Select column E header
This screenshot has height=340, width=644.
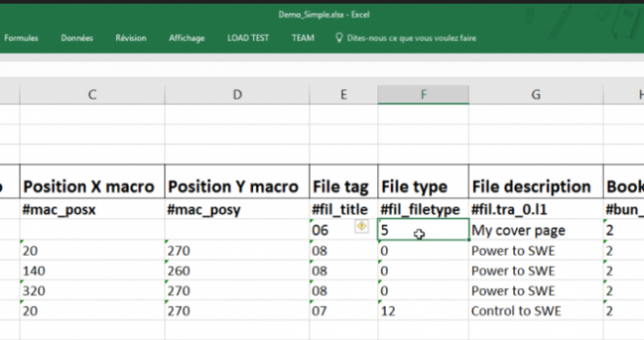343,94
